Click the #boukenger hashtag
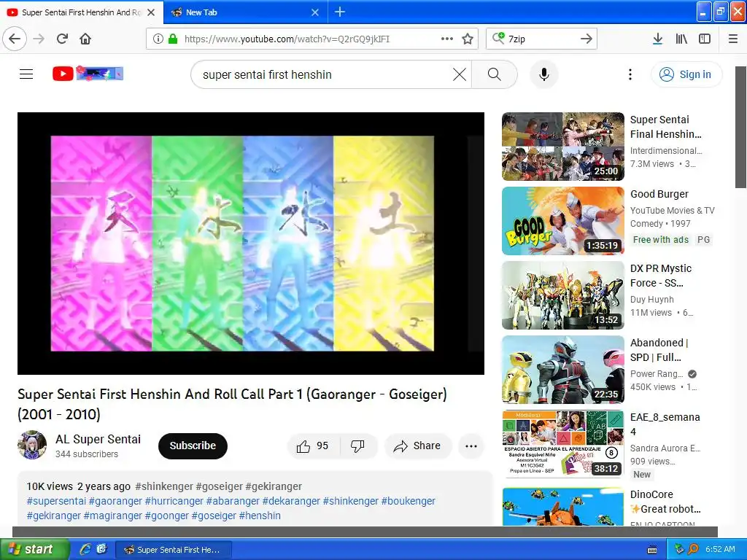 click(x=409, y=501)
